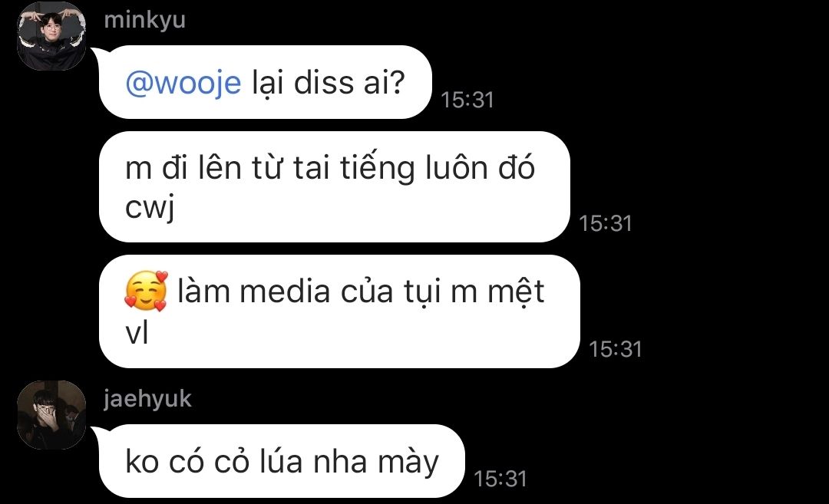The height and width of the screenshot is (504, 829).
Task: Click the word "mày" in jaehyuk's message
Action: click(408, 463)
